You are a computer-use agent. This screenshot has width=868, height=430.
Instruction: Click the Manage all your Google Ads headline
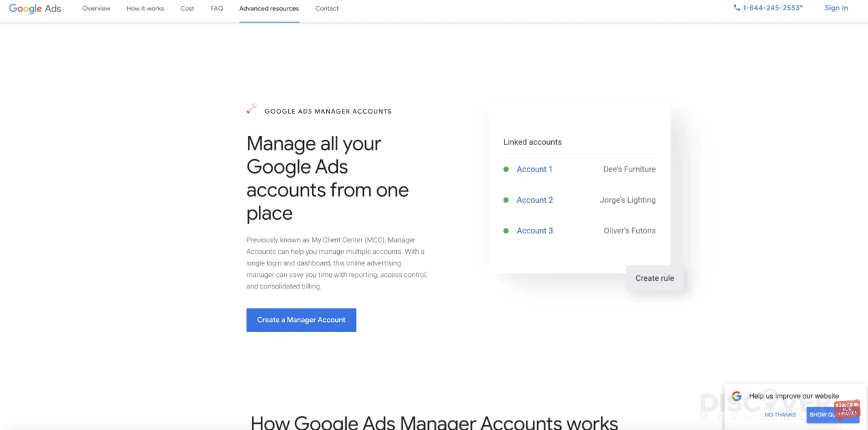[327, 178]
